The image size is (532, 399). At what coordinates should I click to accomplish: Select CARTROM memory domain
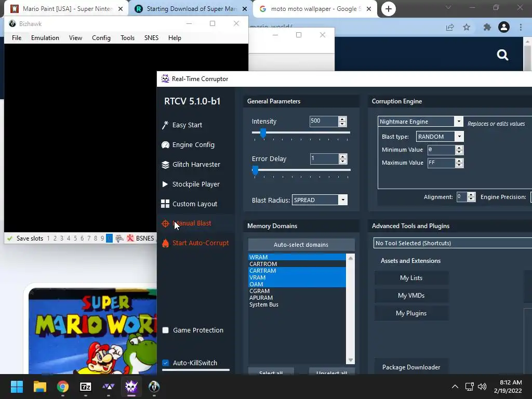[297, 264]
